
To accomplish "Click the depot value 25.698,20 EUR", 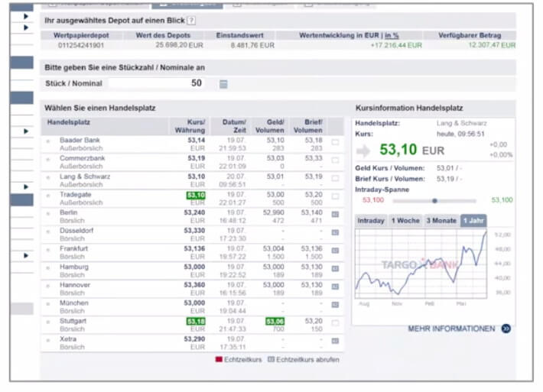I will point(180,45).
